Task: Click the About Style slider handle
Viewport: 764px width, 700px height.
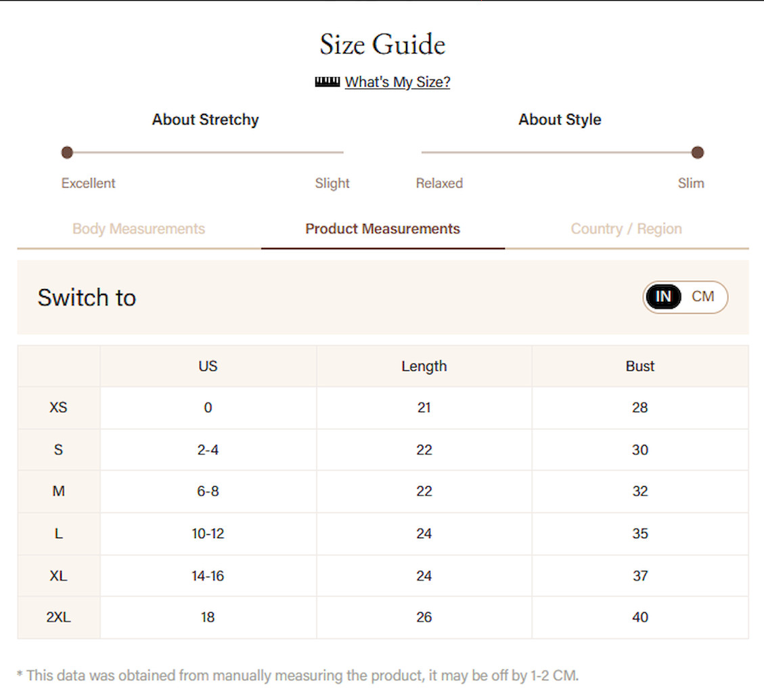Action: pyautogui.click(x=697, y=152)
